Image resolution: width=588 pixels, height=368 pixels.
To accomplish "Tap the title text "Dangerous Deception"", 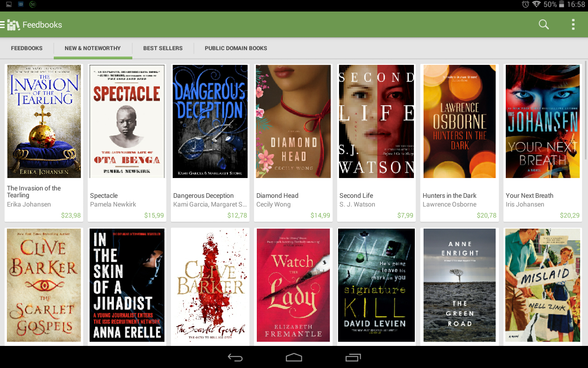I will (x=204, y=195).
